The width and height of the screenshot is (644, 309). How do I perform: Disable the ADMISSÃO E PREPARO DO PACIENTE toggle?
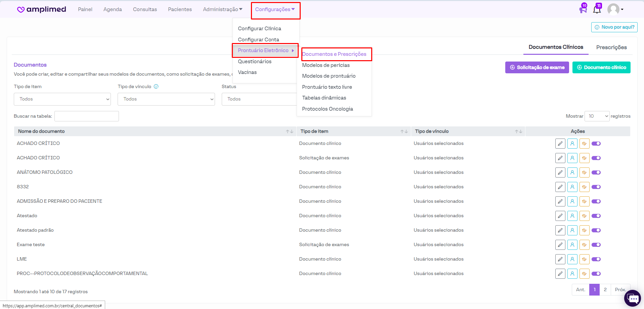pyautogui.click(x=596, y=201)
